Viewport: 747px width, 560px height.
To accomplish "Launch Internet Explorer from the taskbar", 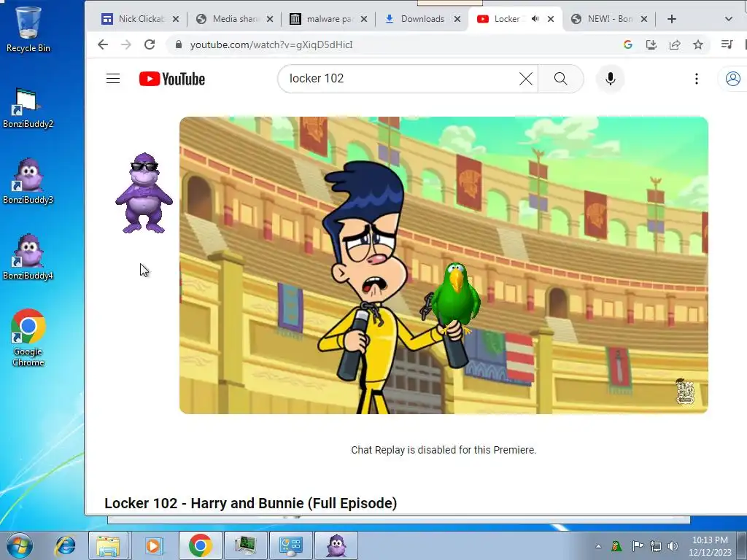I will coord(65,545).
